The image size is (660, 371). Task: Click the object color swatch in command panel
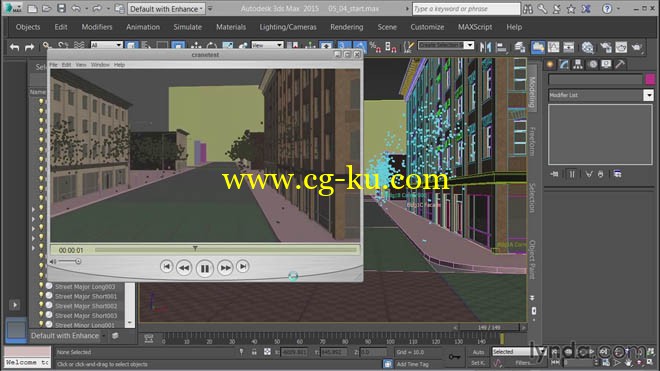point(649,79)
